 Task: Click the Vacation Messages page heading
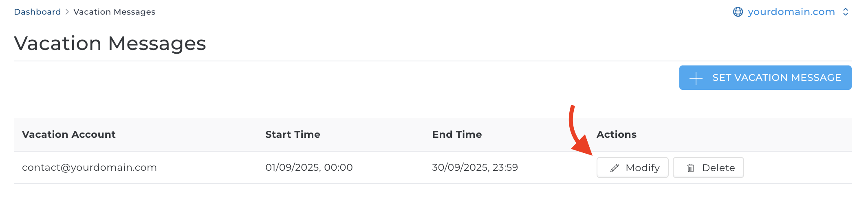pos(110,43)
